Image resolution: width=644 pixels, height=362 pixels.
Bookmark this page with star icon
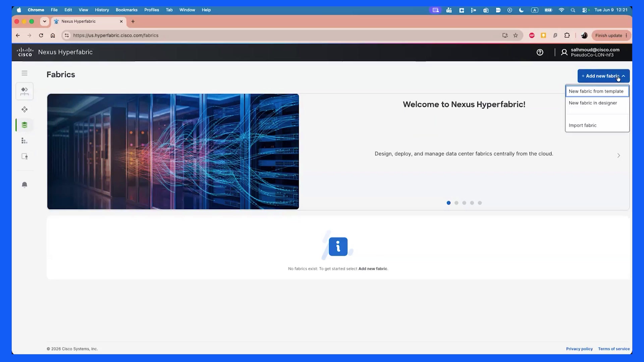point(516,35)
